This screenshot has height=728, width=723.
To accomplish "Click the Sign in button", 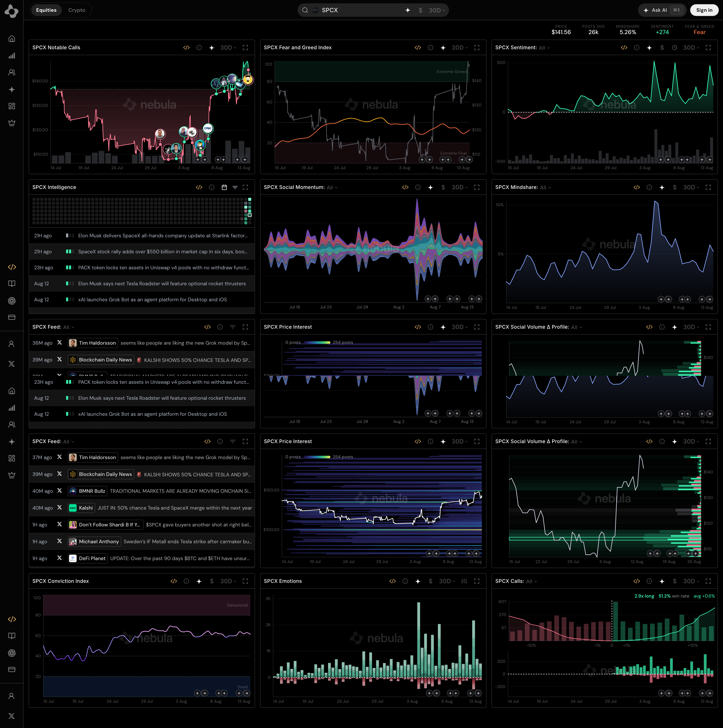I will click(x=704, y=10).
